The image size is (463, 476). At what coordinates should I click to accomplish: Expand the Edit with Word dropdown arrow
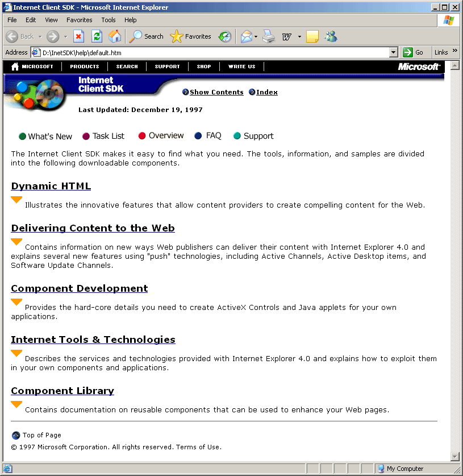[299, 37]
